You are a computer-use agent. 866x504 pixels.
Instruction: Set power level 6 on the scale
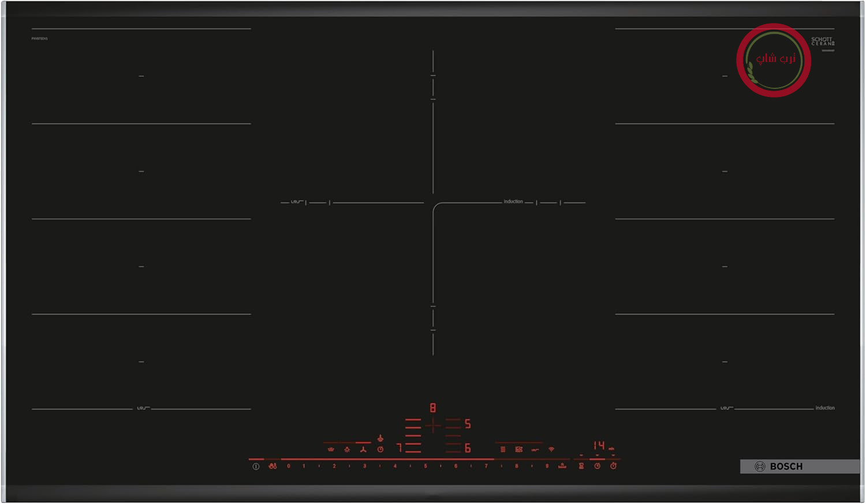click(456, 466)
